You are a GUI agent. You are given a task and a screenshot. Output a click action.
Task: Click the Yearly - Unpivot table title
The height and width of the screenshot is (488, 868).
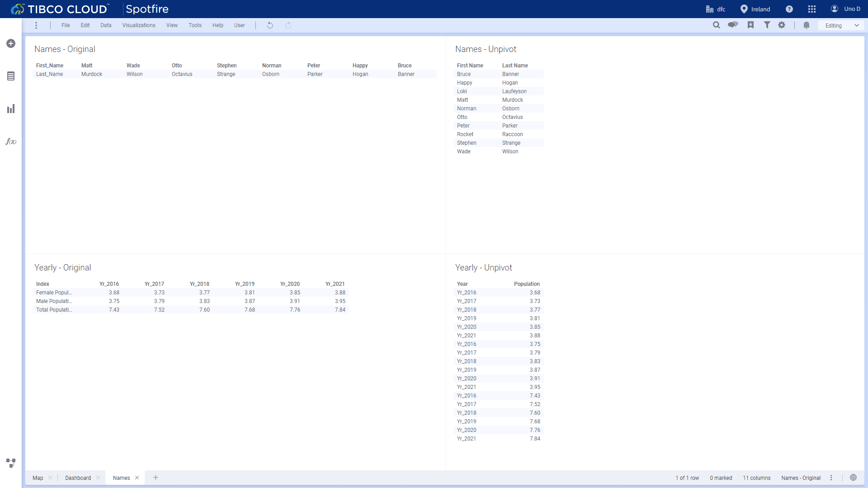pyautogui.click(x=483, y=268)
